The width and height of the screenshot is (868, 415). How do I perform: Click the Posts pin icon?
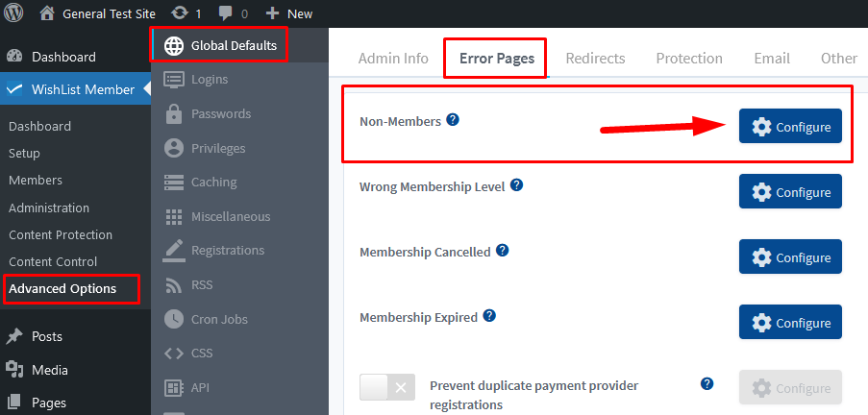pyautogui.click(x=15, y=336)
